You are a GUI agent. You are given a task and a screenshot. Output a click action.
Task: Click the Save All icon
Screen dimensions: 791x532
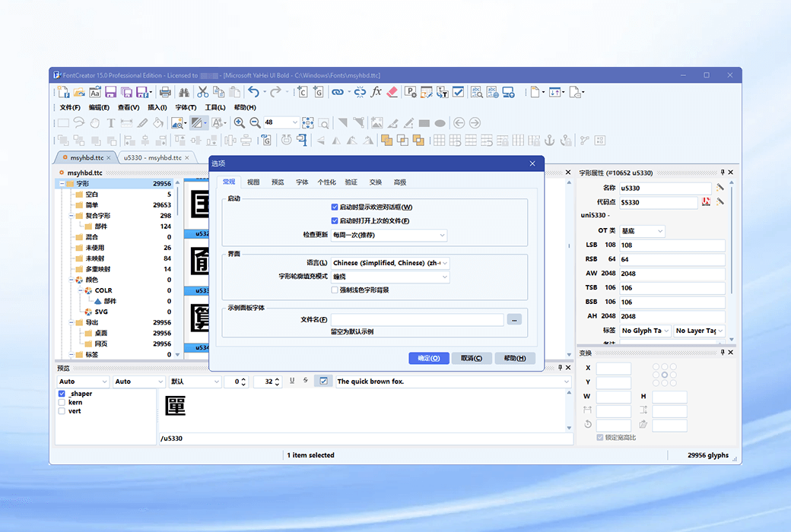coord(126,92)
